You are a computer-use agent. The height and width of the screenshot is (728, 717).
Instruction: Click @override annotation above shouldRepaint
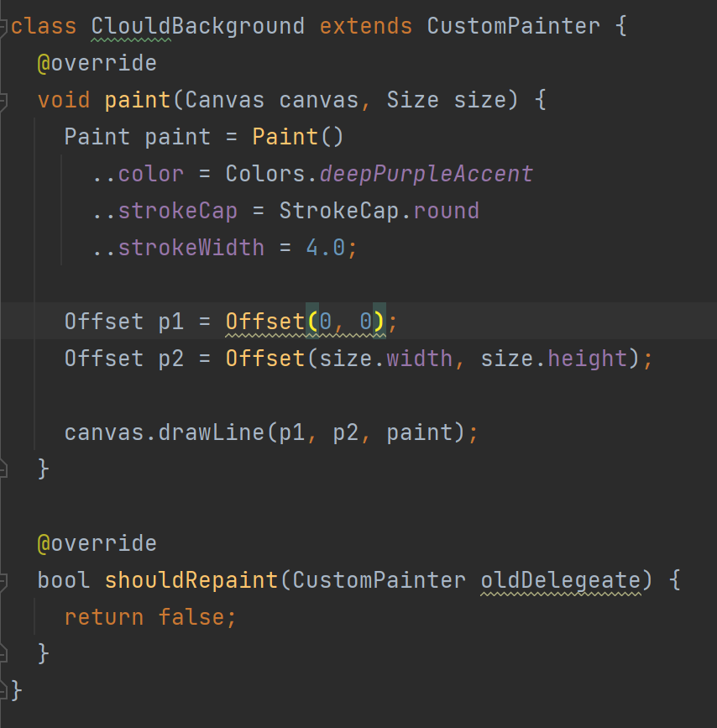pos(97,543)
